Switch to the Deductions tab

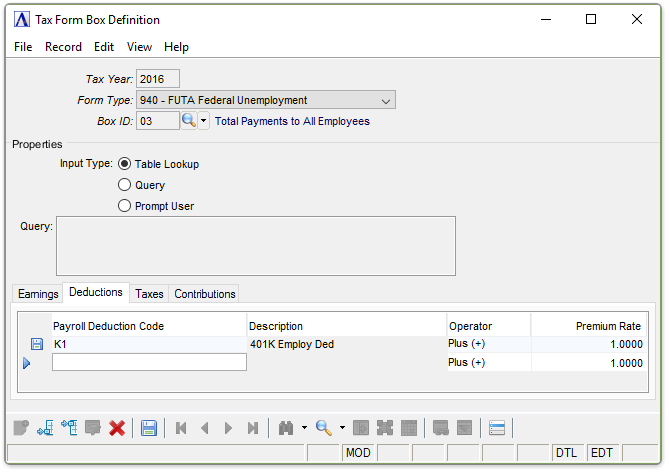[96, 292]
